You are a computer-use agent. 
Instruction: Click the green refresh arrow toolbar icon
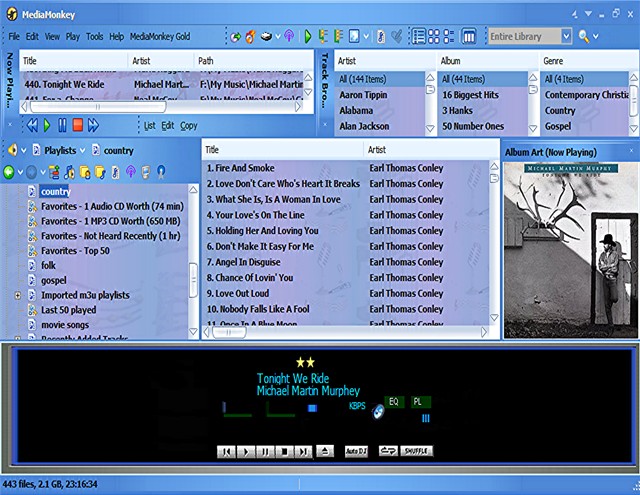(235, 37)
